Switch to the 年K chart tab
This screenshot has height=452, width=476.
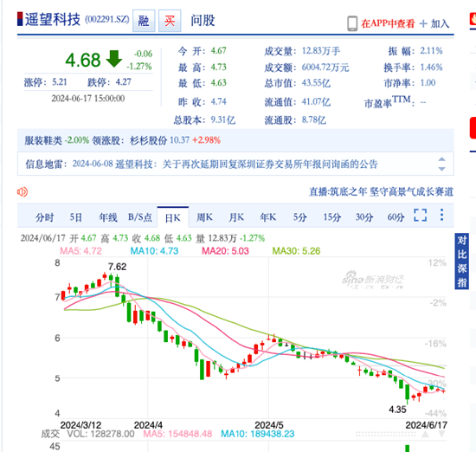pos(267,217)
